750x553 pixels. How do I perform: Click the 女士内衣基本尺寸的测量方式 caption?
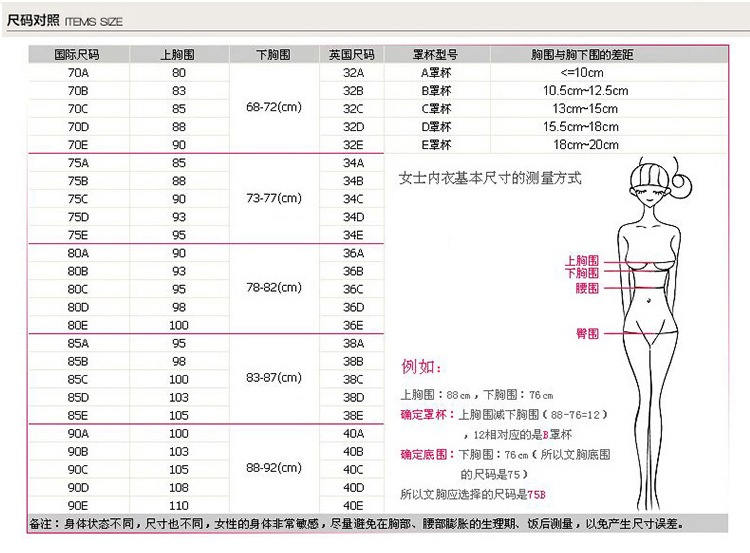point(490,179)
